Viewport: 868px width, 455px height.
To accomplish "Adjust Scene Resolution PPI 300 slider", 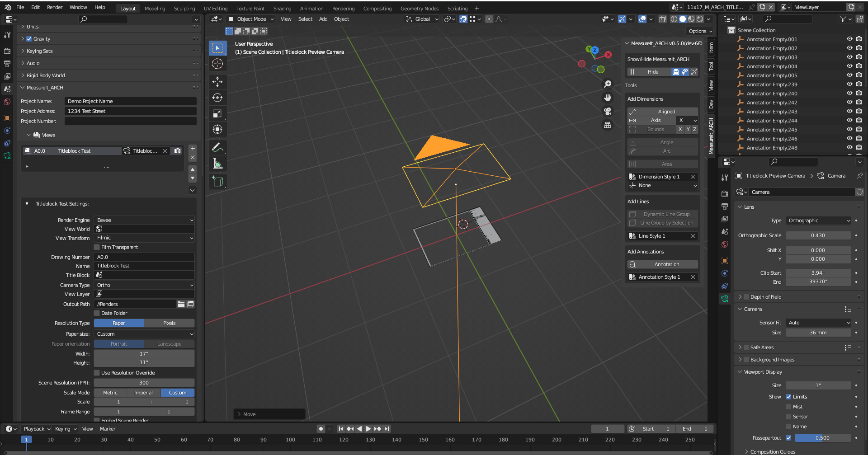I will [x=144, y=383].
